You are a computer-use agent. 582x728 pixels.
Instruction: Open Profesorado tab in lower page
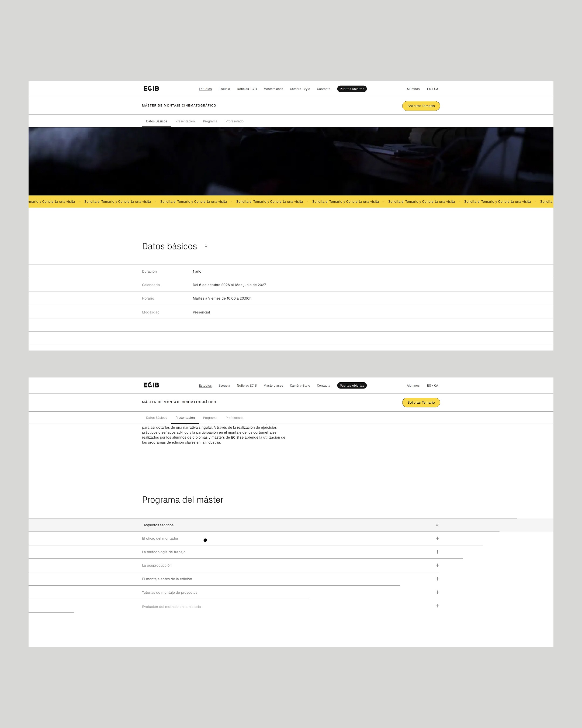[x=234, y=418]
